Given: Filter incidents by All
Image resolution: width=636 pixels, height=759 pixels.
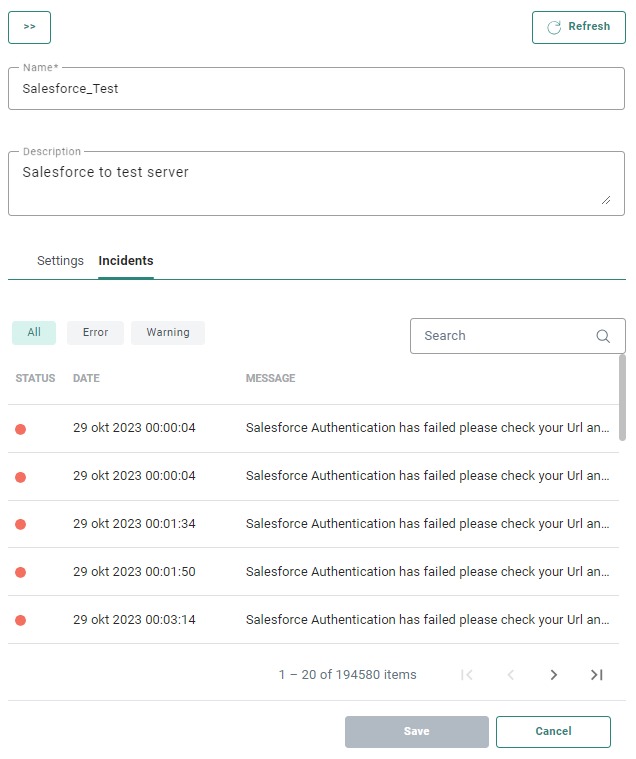Looking at the screenshot, I should [34, 333].
